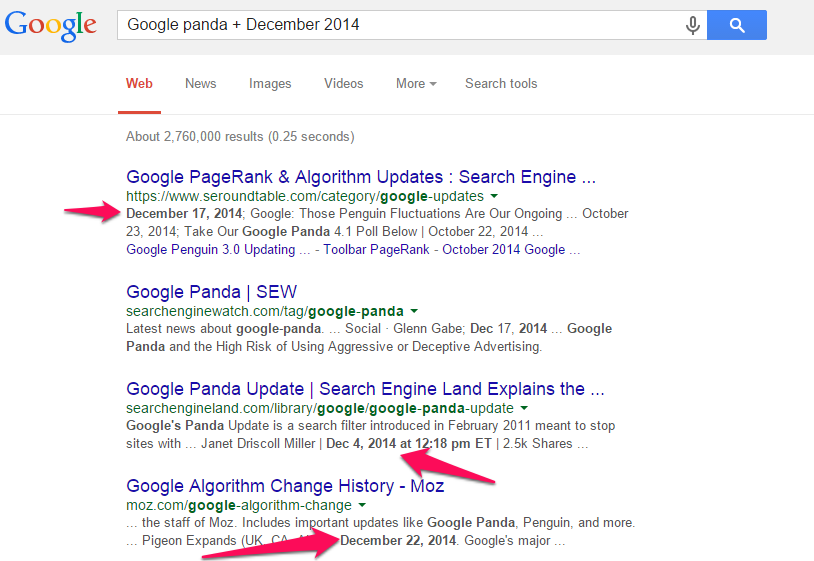Expand arrow beside searchengineland.com URL
Image resolution: width=814 pixels, height=561 pixels.
pos(524,409)
